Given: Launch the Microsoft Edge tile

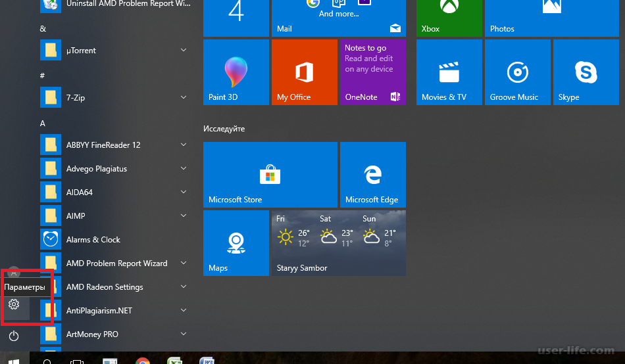Looking at the screenshot, I should pyautogui.click(x=372, y=174).
